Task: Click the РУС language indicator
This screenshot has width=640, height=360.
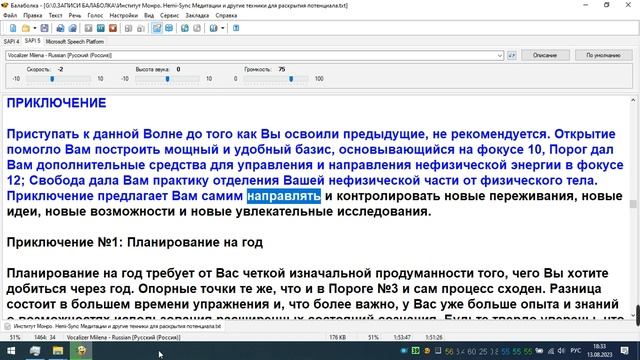Action: pyautogui.click(x=576, y=351)
